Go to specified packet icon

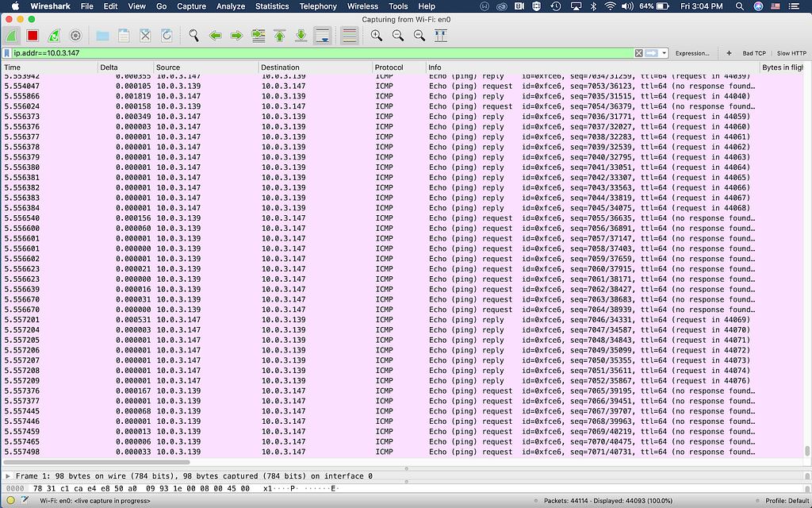(x=259, y=36)
